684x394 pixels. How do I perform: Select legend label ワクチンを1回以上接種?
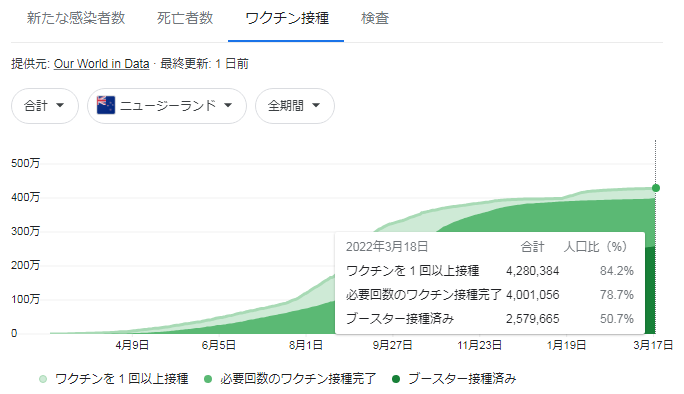pyautogui.click(x=122, y=379)
